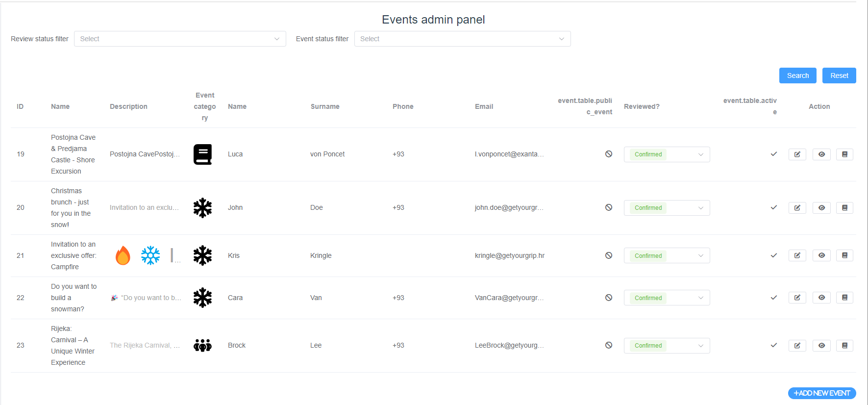This screenshot has height=405, width=868.
Task: Click the snowflake category icon for John Doe
Action: click(x=202, y=208)
